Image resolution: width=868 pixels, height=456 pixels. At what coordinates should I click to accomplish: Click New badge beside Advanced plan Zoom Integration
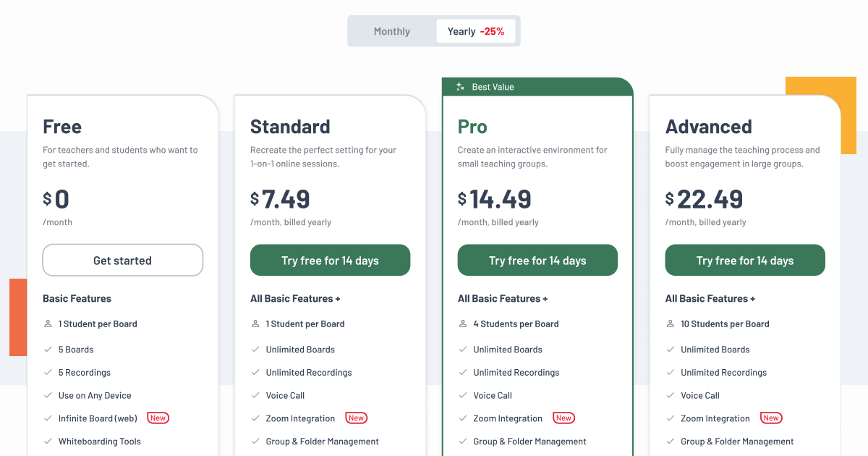(x=771, y=418)
